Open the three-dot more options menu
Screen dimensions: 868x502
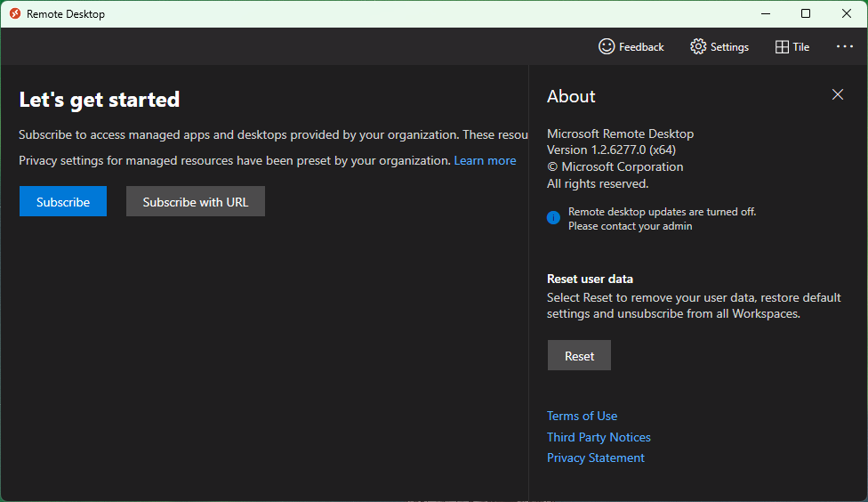845,46
